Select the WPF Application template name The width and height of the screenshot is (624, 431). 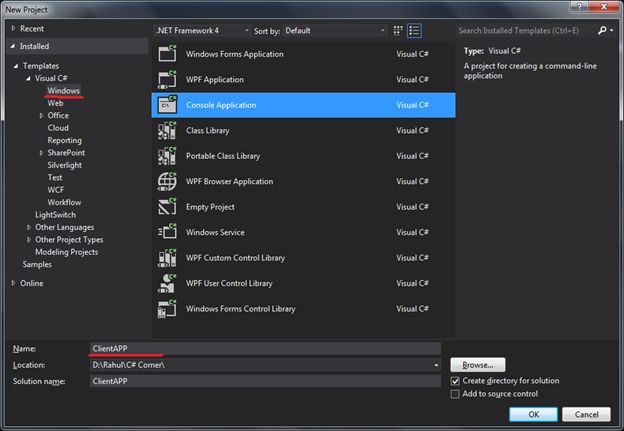pyautogui.click(x=215, y=80)
